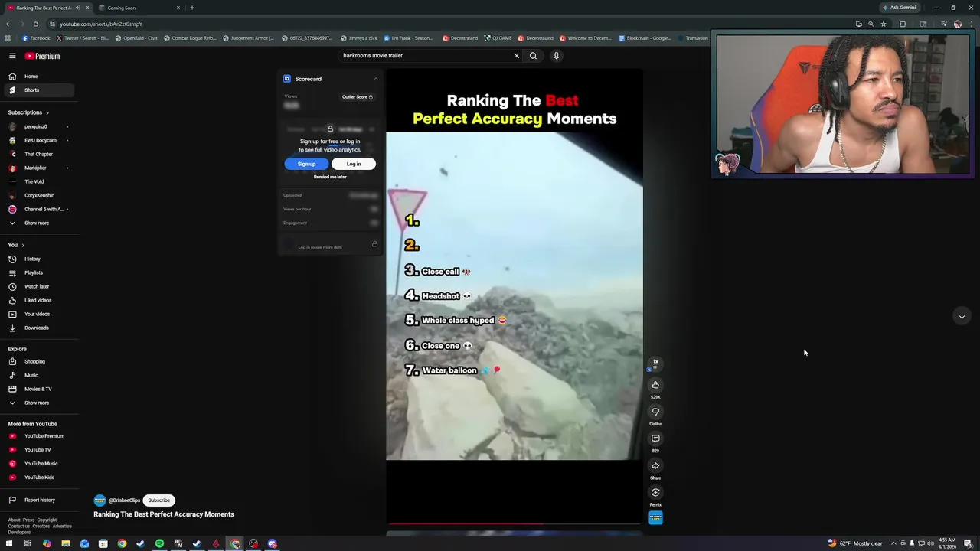Open Facebook bookmark
This screenshot has height=551, width=980.
tap(36, 38)
